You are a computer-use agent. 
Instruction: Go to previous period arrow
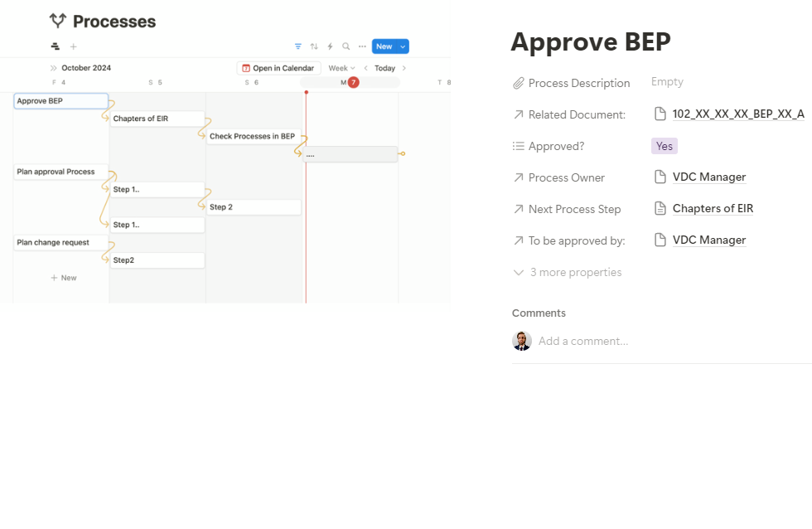click(x=366, y=68)
